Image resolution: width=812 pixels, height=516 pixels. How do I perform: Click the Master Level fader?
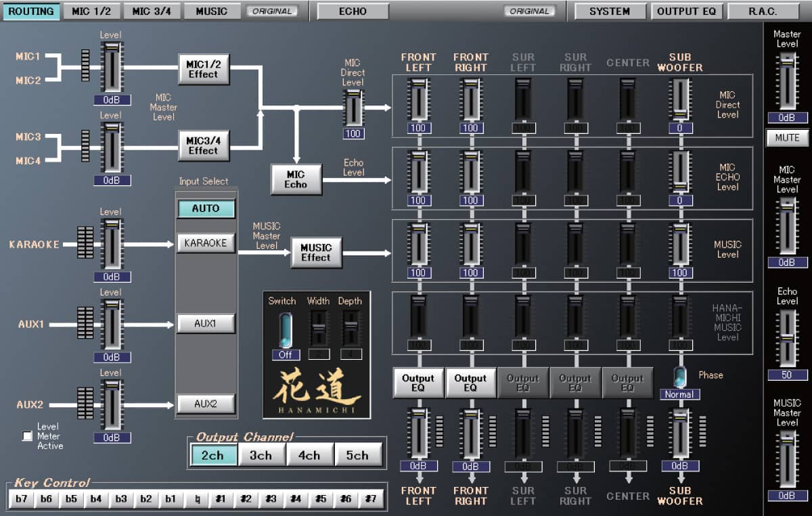coord(787,81)
